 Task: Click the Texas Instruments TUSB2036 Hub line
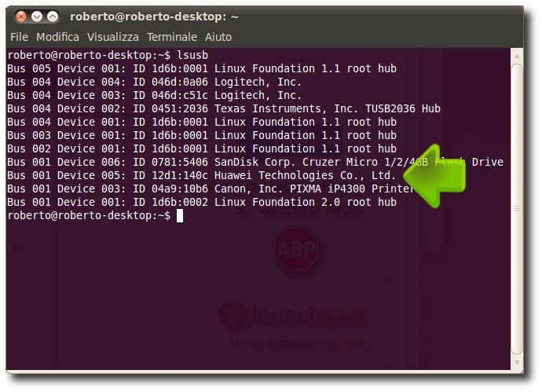point(224,108)
